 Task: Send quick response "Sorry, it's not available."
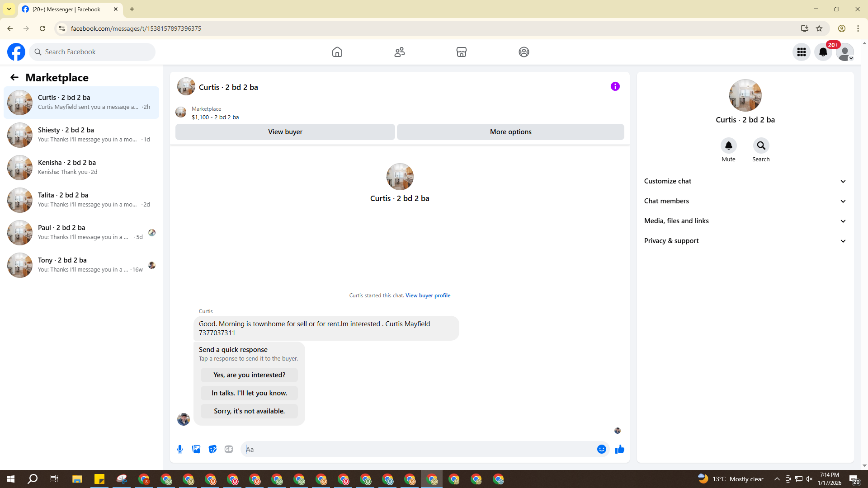point(249,411)
